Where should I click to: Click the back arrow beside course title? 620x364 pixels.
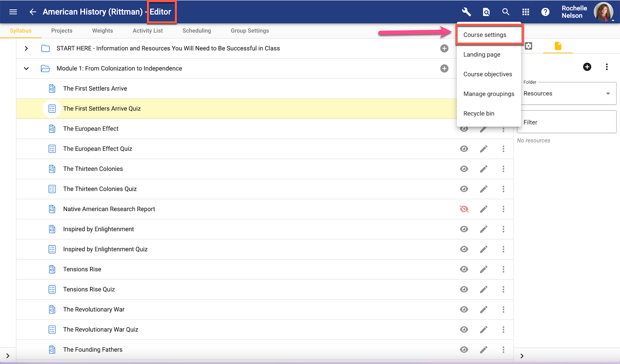tap(33, 12)
